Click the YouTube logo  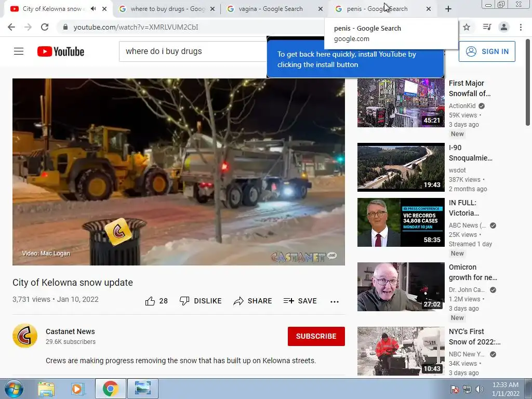[61, 51]
